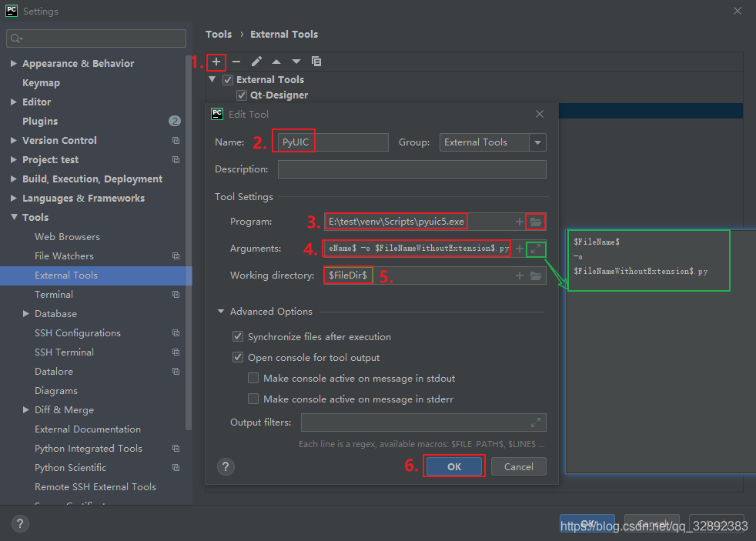Select File Watchers in the settings tree

coord(64,256)
